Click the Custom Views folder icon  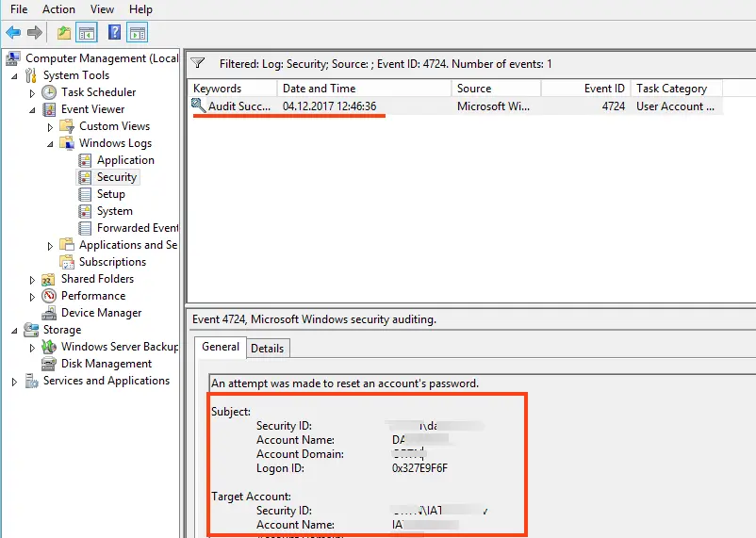(x=67, y=126)
